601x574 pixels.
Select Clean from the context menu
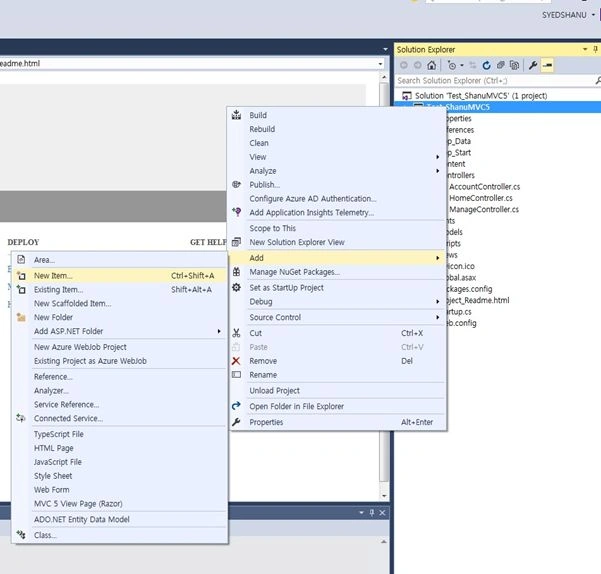pos(337,143)
